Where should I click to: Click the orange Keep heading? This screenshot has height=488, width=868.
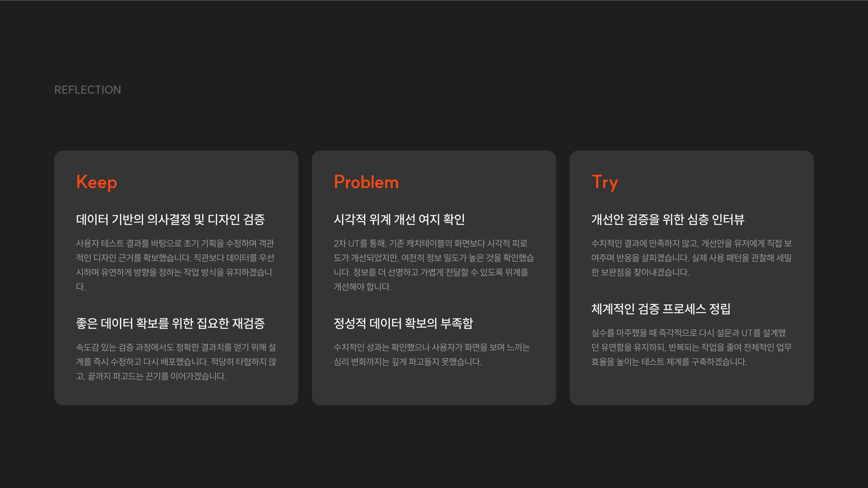tap(97, 182)
